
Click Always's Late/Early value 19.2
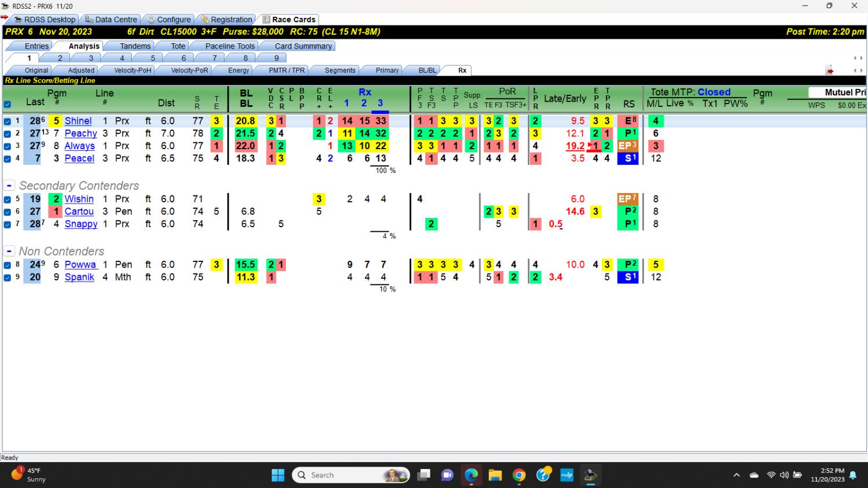coord(575,146)
